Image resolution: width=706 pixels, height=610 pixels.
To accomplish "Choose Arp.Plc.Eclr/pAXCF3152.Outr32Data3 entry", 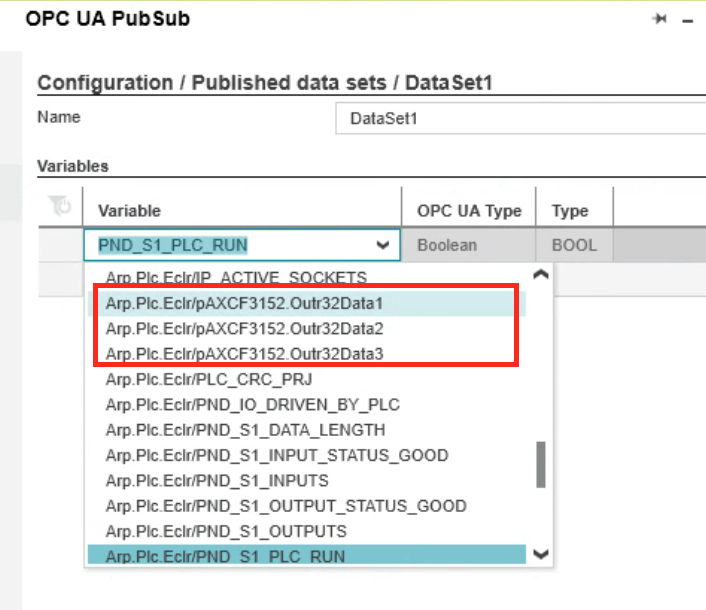I will [x=307, y=354].
